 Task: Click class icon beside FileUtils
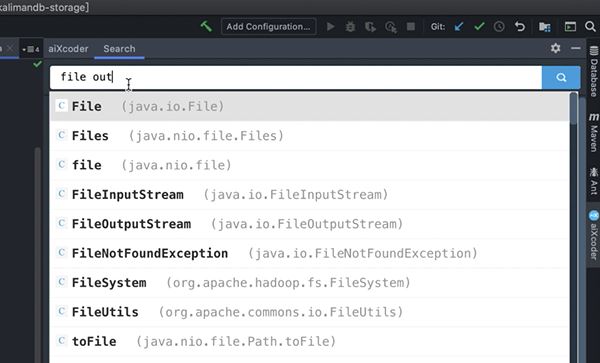tap(61, 311)
